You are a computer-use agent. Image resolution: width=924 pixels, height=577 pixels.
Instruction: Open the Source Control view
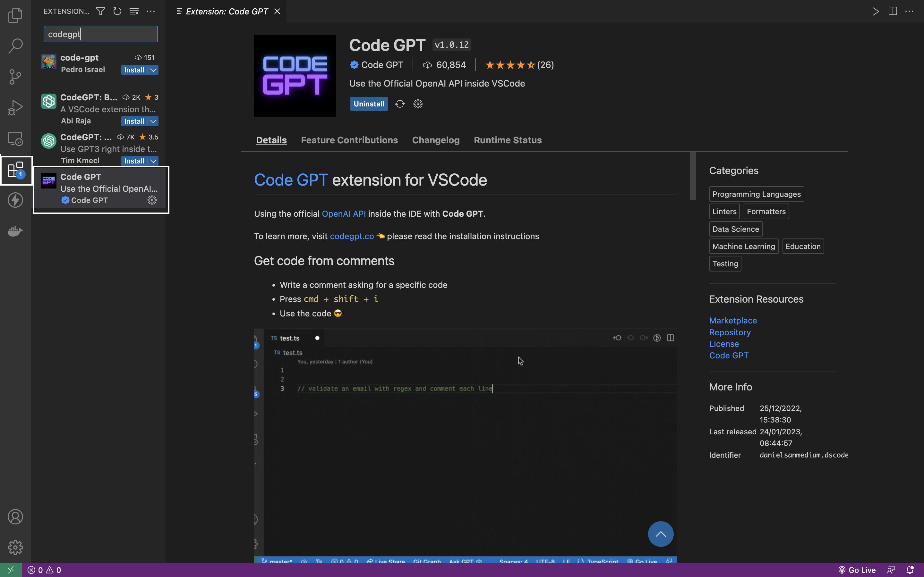tap(15, 76)
